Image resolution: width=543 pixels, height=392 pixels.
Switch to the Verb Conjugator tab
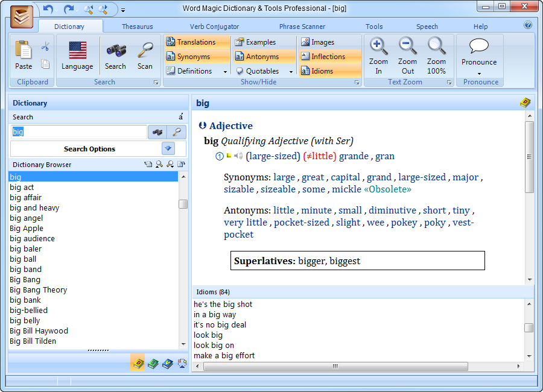(x=214, y=27)
